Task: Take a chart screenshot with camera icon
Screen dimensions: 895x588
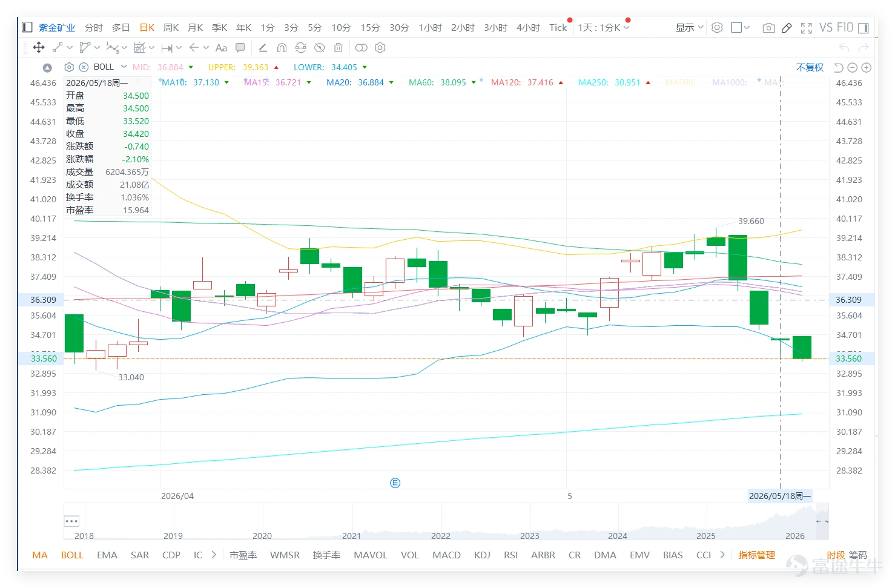Action: [768, 28]
